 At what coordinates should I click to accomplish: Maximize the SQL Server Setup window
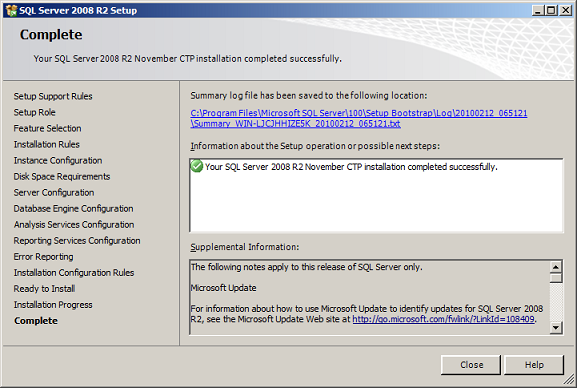(551, 10)
